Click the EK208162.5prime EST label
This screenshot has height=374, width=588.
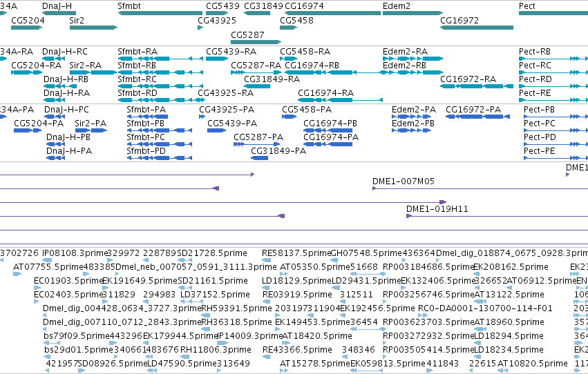click(x=511, y=267)
